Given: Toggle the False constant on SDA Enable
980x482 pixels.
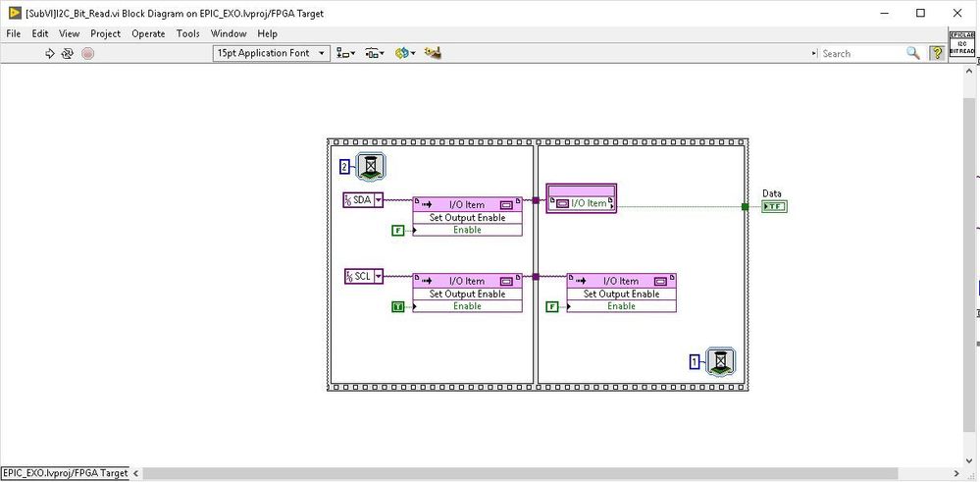Looking at the screenshot, I should pos(397,231).
